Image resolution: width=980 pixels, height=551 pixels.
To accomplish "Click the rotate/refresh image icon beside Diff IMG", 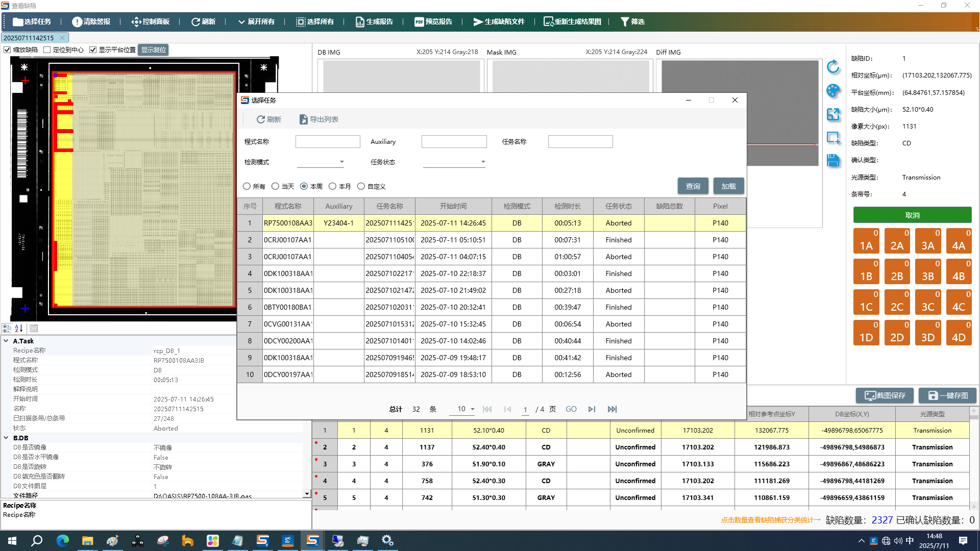I will point(833,66).
